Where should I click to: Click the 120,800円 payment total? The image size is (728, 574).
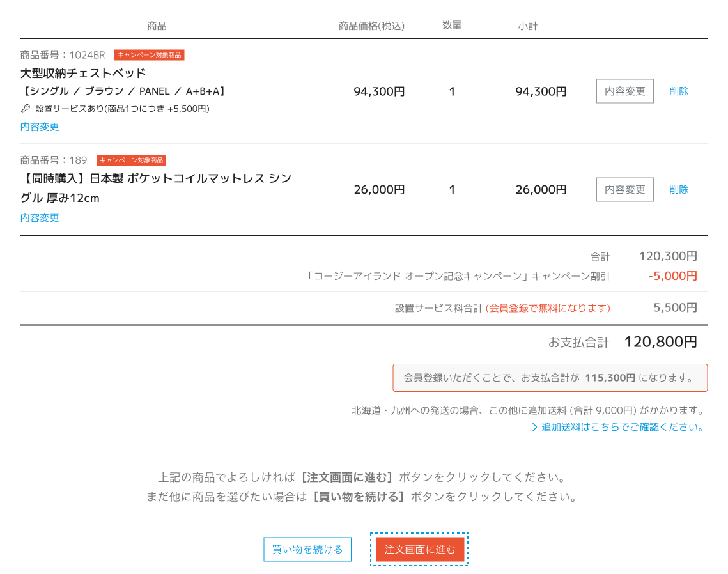click(660, 342)
